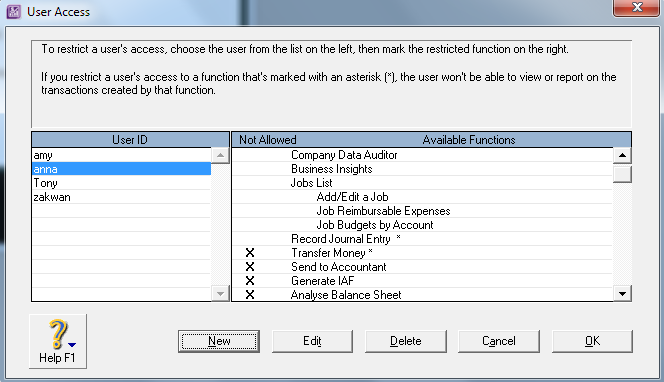
Task: Choose zakwan from the User ID list
Action: coord(122,197)
